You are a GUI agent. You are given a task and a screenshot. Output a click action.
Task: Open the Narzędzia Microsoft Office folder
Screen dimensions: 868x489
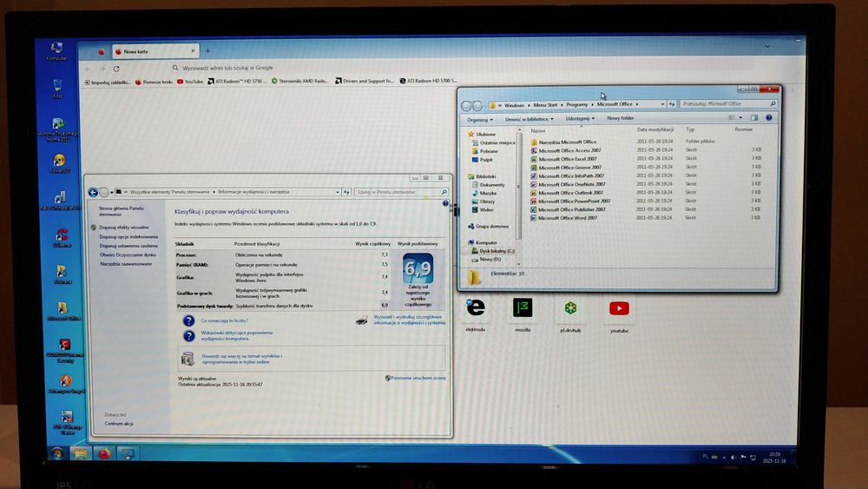click(x=563, y=142)
